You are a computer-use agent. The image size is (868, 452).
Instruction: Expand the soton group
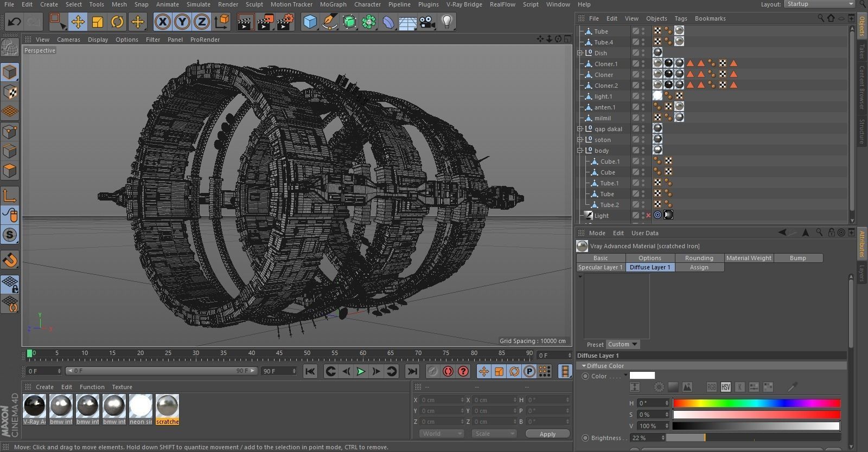coord(580,140)
